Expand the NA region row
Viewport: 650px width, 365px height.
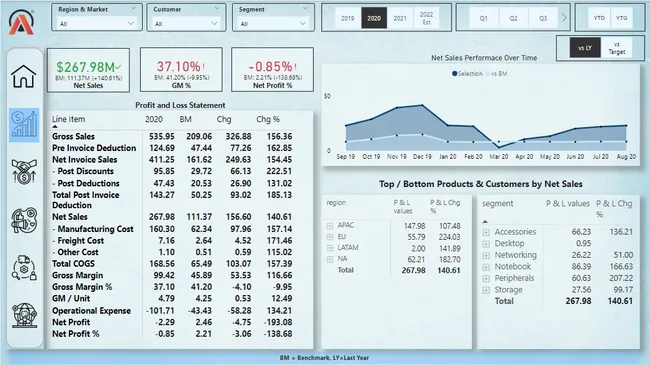330,259
